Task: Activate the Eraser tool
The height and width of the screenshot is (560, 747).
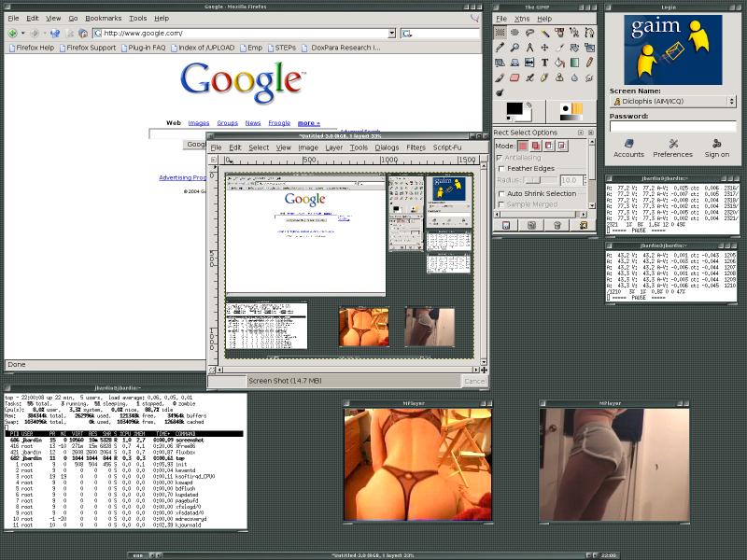Action: click(x=514, y=77)
